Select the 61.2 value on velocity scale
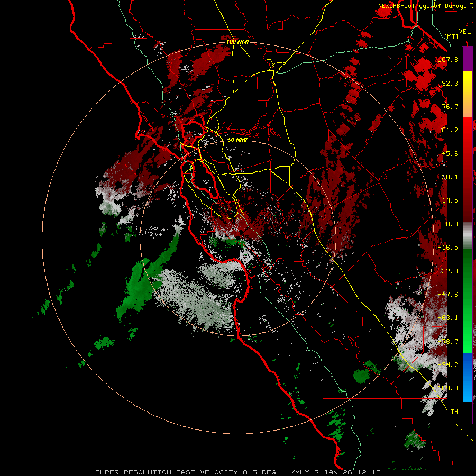 pos(450,130)
